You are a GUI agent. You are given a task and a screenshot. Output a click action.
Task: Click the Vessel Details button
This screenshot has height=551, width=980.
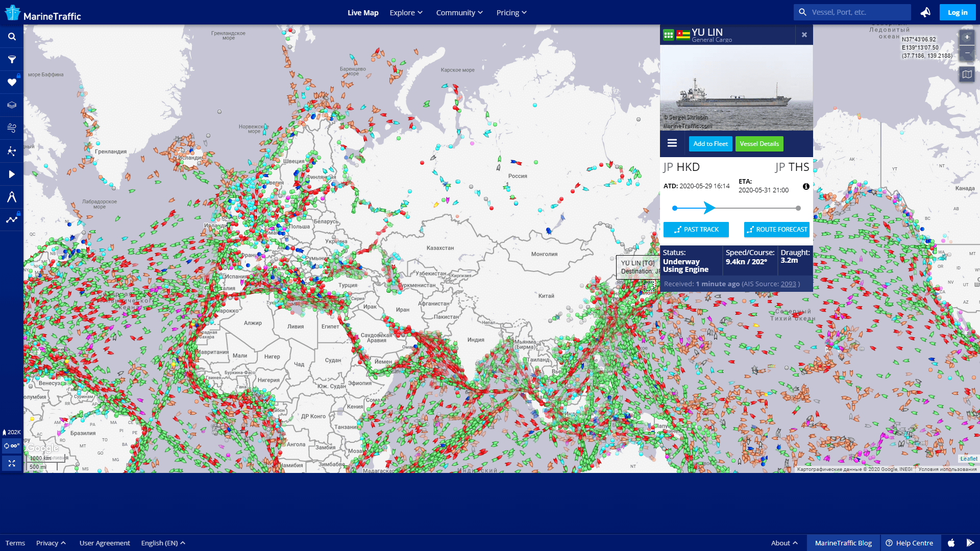[x=759, y=144]
